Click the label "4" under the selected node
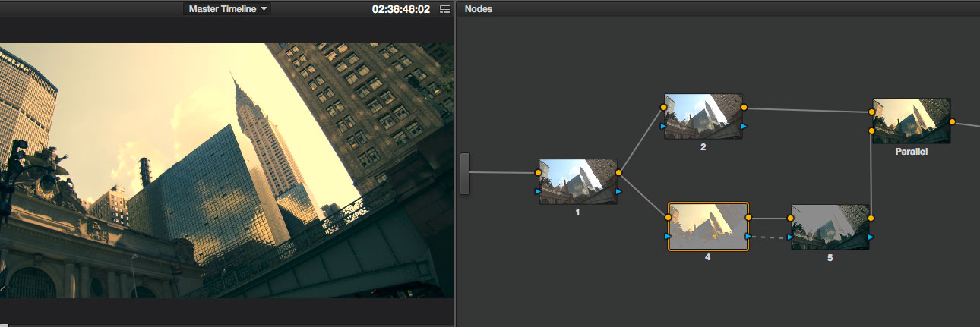 707,258
